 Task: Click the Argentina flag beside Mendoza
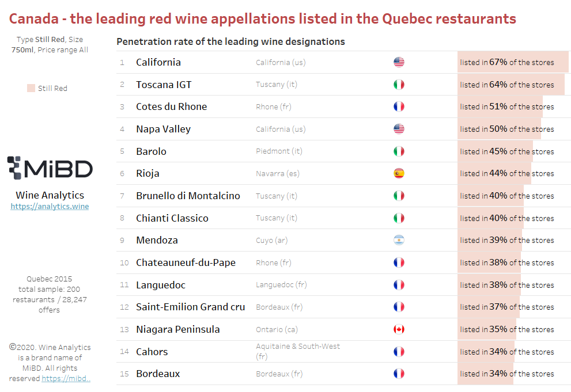tap(399, 240)
